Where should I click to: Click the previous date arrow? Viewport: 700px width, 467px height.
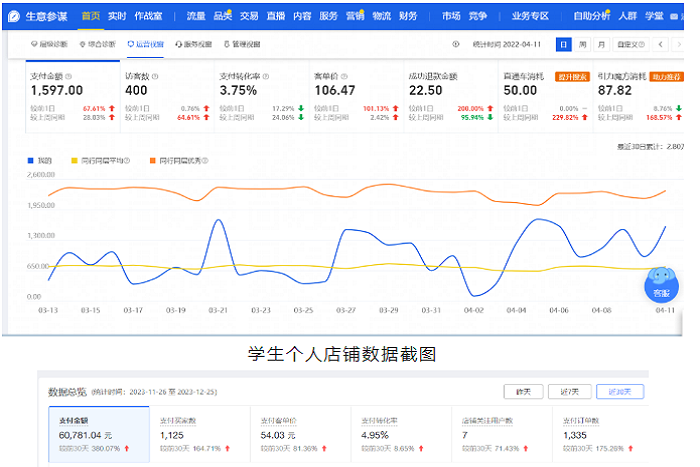[x=661, y=44]
